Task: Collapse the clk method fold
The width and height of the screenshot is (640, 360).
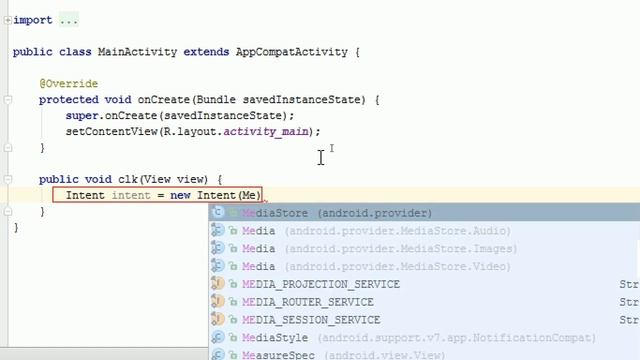Action: [x=7, y=179]
